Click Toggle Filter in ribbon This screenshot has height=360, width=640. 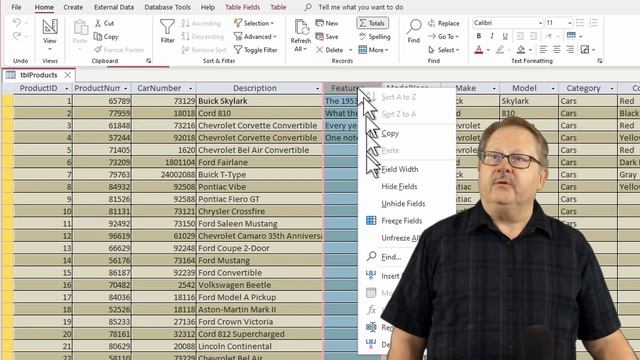tap(256, 50)
